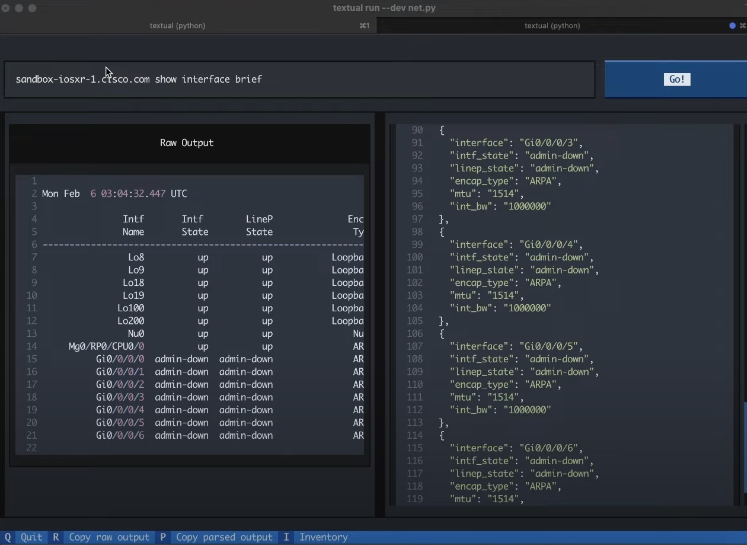Click Gi0/0/0/6 in raw output table
Viewport: 747px width, 545px height.
point(120,435)
